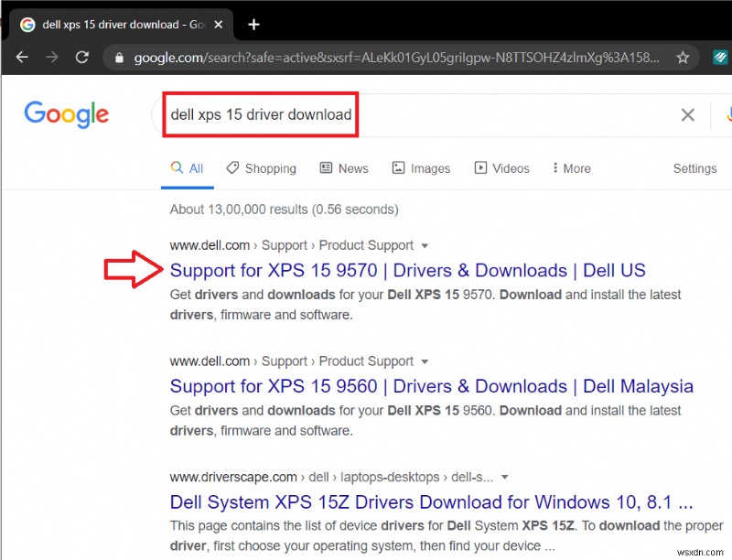Open search Settings
Image resolution: width=732 pixels, height=560 pixels.
pos(694,168)
